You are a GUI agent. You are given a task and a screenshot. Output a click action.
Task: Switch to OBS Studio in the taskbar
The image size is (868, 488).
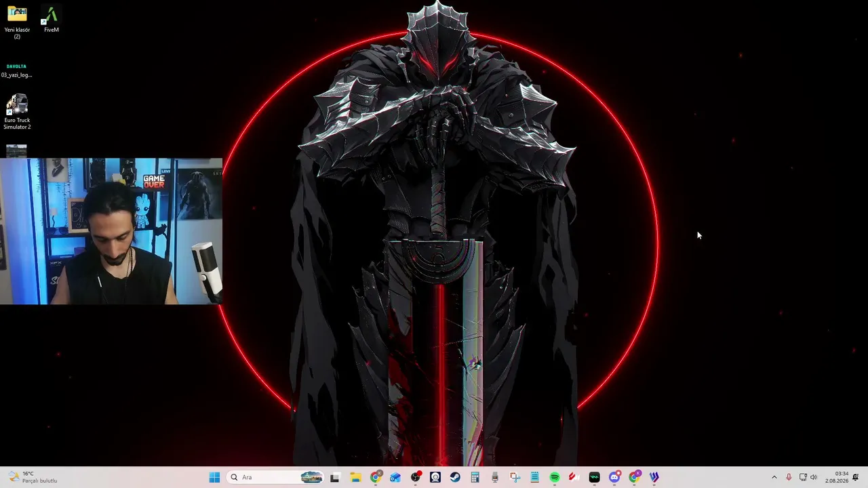pos(416,477)
